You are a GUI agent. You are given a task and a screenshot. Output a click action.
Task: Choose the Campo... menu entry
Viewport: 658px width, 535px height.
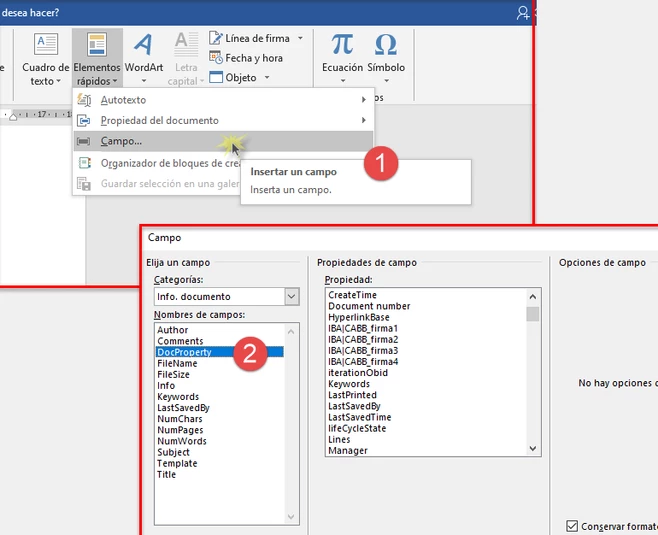223,141
